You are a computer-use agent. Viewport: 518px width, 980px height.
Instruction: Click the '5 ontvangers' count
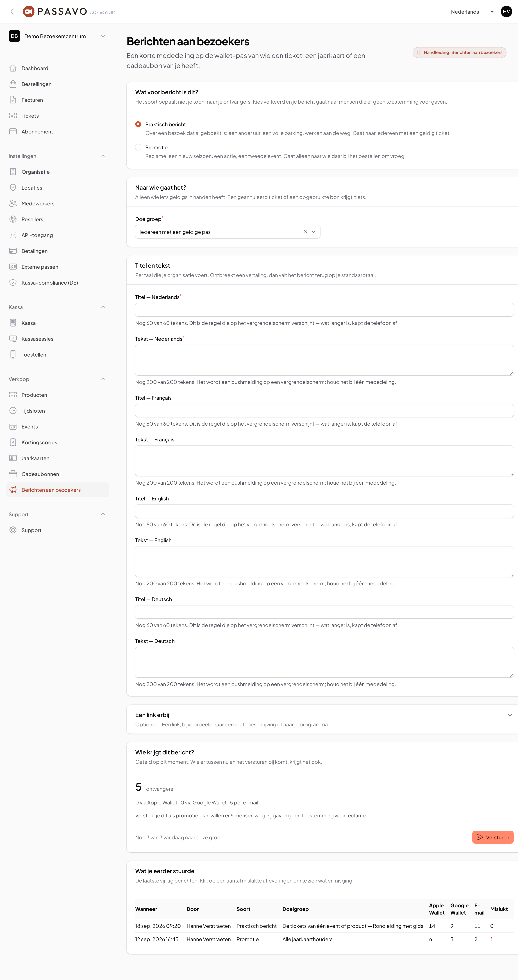click(x=154, y=787)
